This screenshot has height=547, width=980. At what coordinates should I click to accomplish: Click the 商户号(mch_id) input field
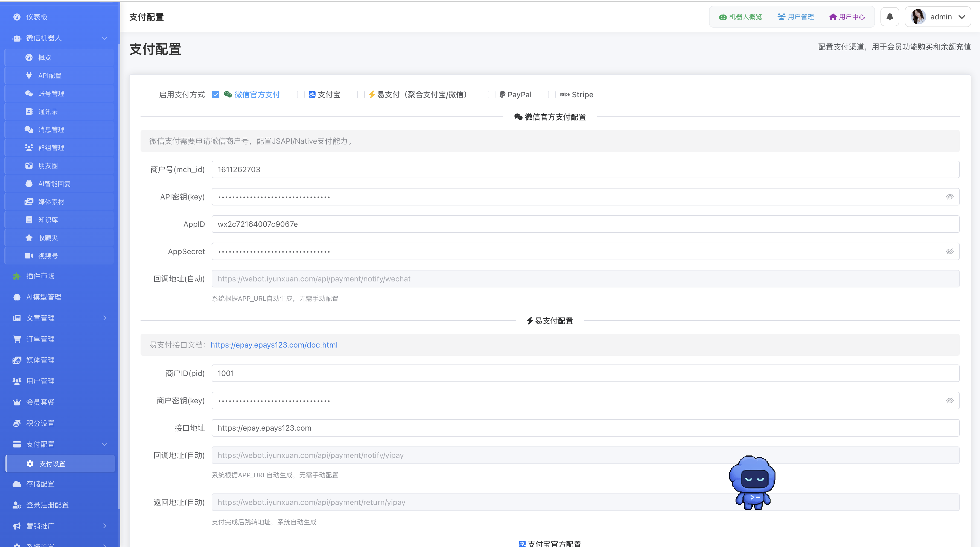[585, 169]
